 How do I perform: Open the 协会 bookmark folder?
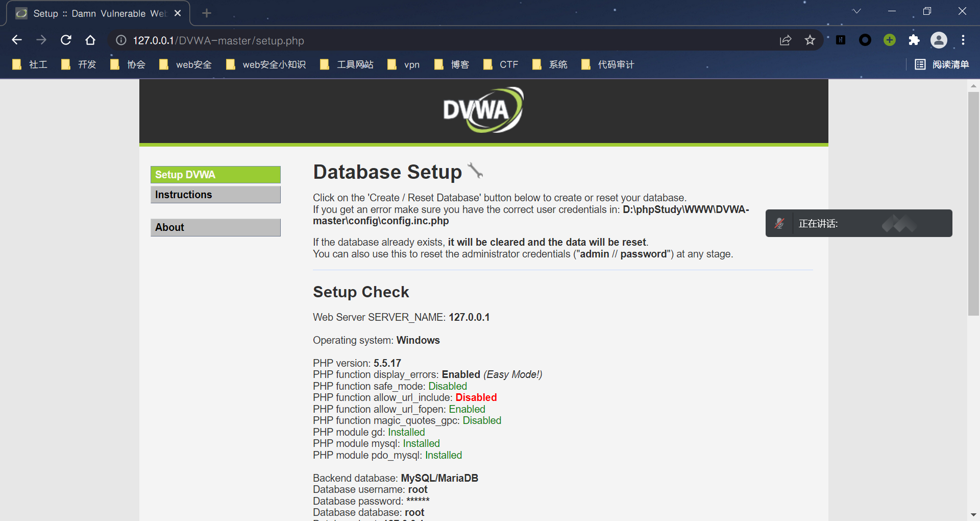(x=128, y=64)
